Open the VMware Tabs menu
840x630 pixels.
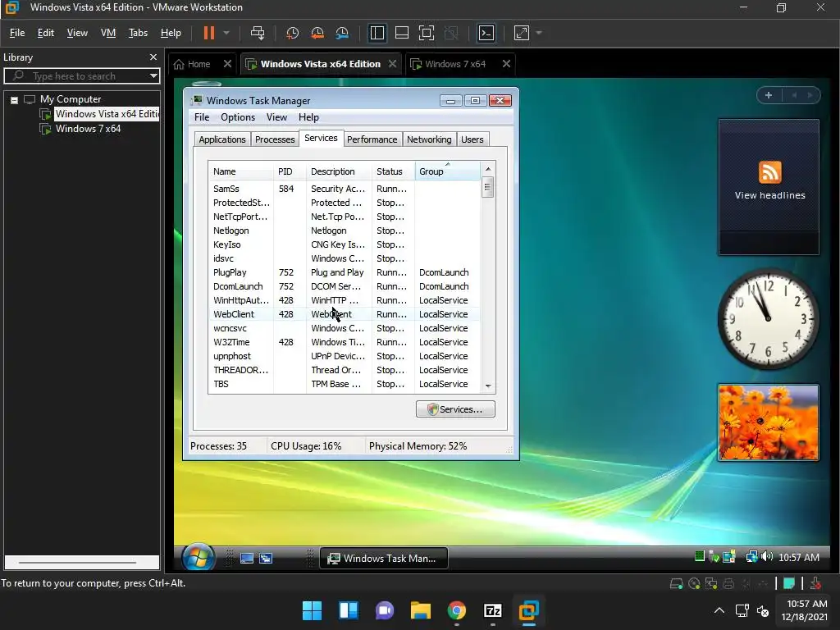click(138, 33)
